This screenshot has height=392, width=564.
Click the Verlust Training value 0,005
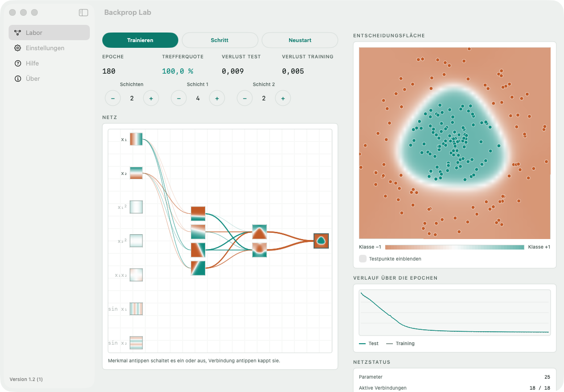293,71
